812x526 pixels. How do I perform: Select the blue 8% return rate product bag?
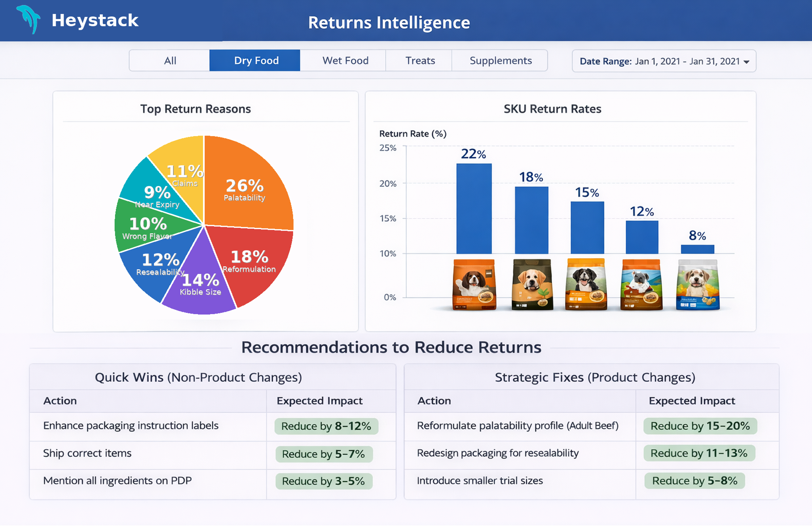tap(698, 285)
